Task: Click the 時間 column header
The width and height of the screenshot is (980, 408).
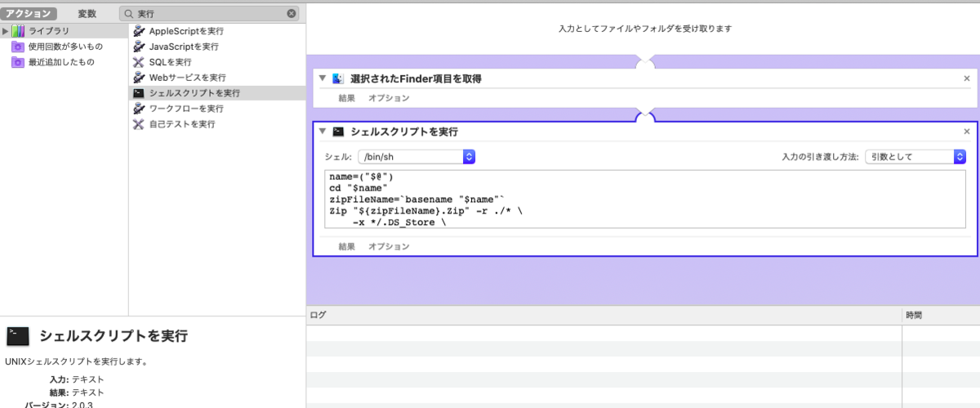Action: coord(941,315)
